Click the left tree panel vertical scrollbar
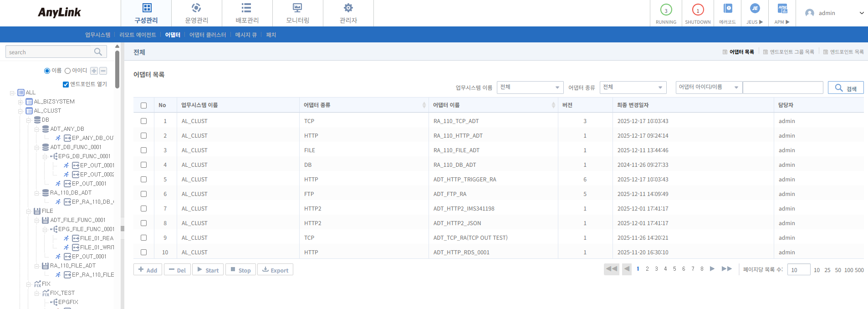The image size is (868, 309). click(117, 68)
